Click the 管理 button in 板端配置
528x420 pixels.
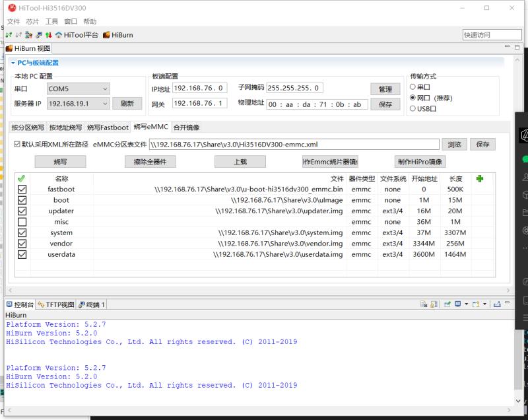385,89
